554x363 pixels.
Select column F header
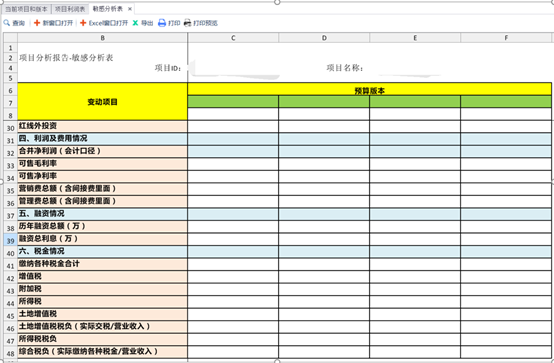click(506, 38)
